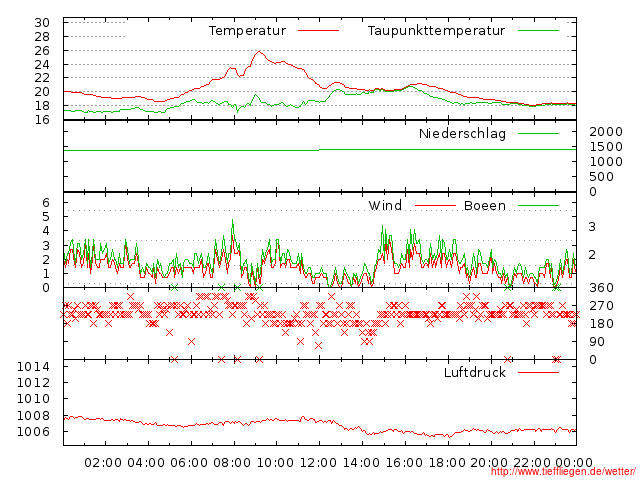
Task: Click the red Luftdruck legend line sample
Action: [538, 372]
